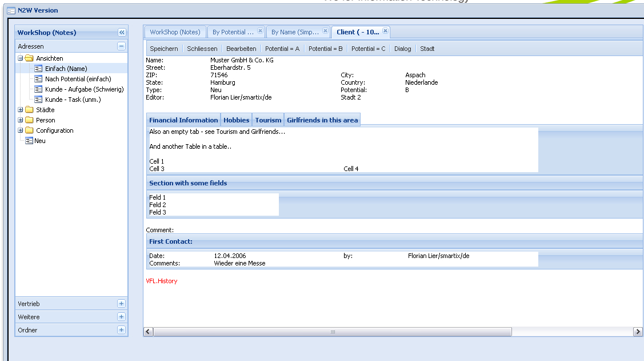Close the By Potential tab
Screen dimensions: 644x361
pos(260,31)
